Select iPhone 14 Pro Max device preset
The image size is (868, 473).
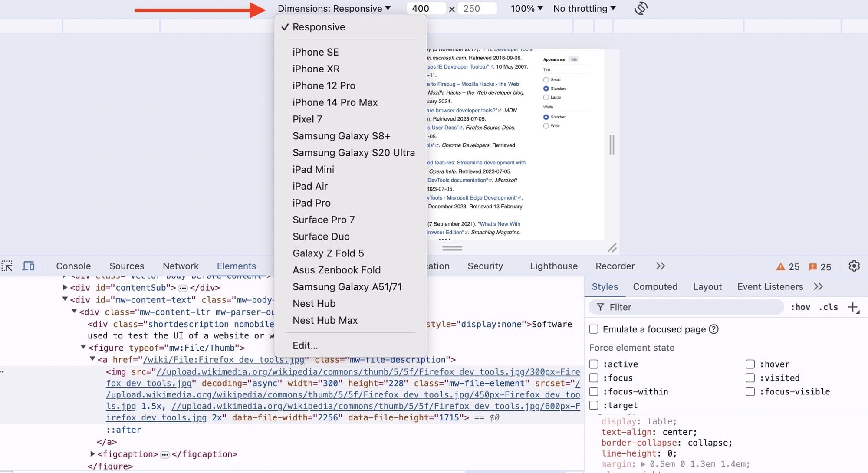coord(335,102)
